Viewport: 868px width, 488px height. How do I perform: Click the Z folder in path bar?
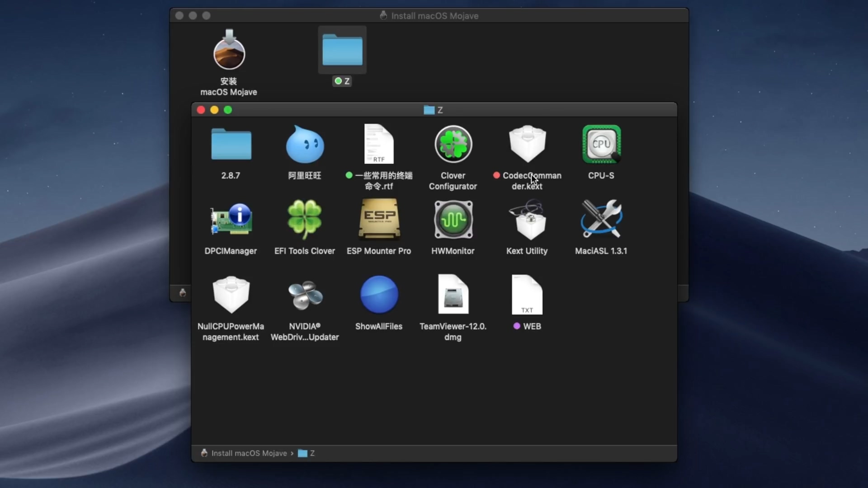[307, 453]
